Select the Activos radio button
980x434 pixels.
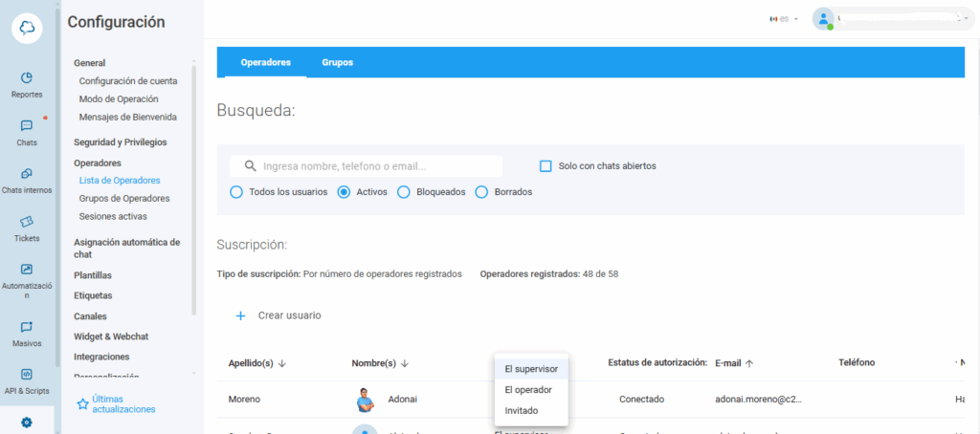coord(344,192)
